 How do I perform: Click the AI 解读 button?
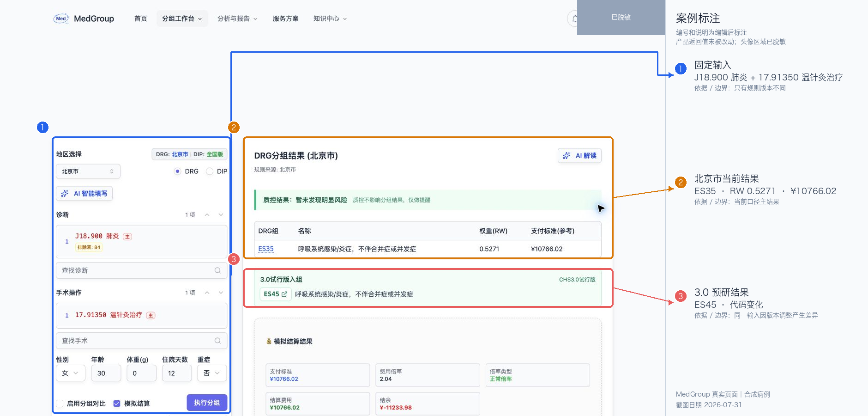coord(579,156)
